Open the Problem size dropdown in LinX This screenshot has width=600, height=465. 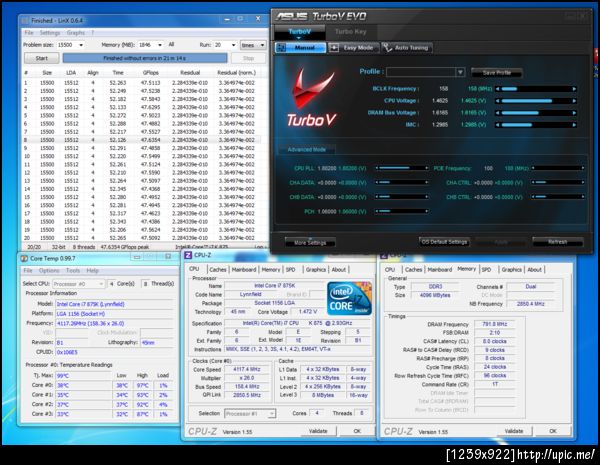(x=81, y=45)
